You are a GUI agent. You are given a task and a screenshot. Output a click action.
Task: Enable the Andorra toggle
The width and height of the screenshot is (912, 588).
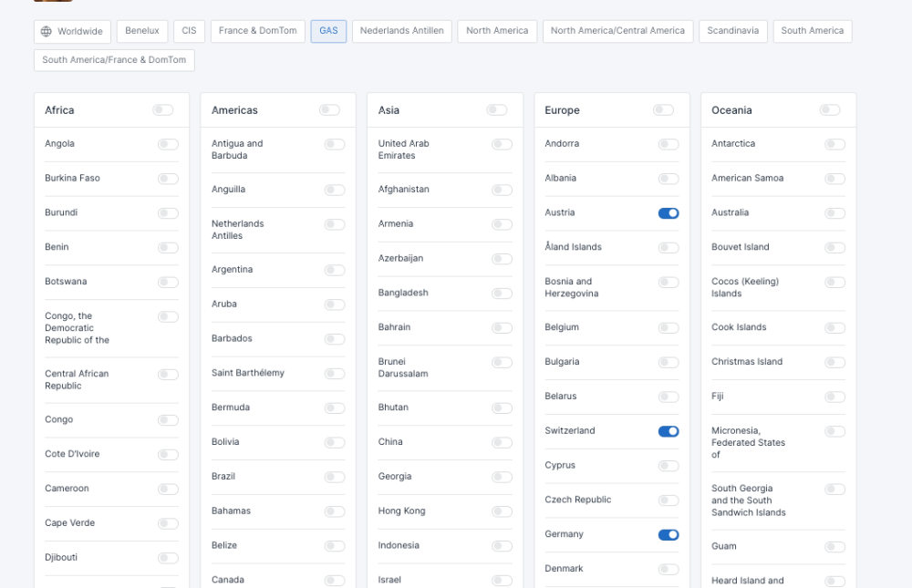pos(668,144)
